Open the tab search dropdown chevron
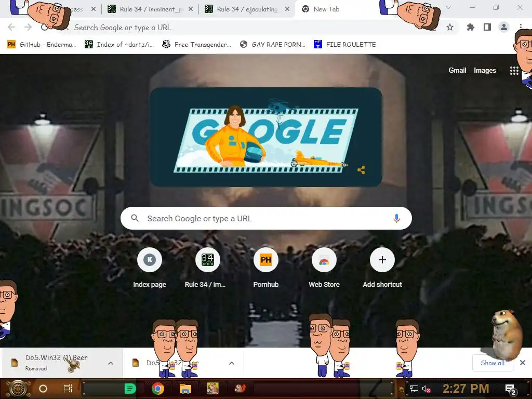Screen dimensions: 532x399 [x=448, y=7]
